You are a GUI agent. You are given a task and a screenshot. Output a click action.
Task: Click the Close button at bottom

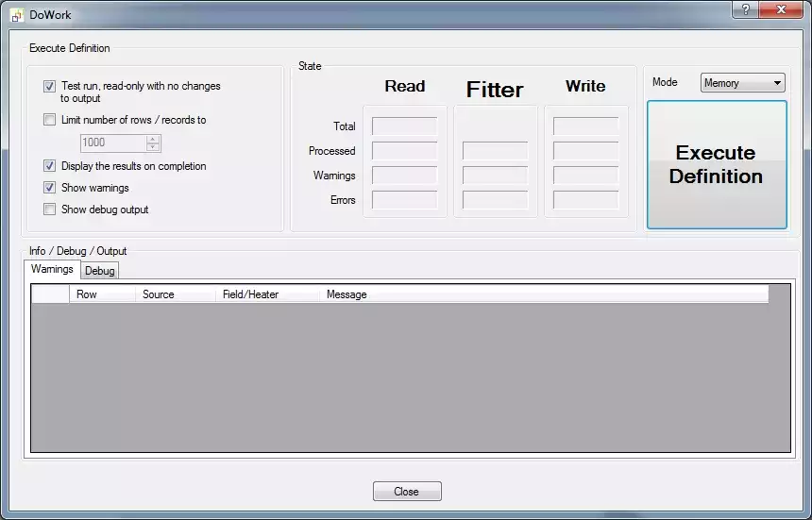click(406, 492)
